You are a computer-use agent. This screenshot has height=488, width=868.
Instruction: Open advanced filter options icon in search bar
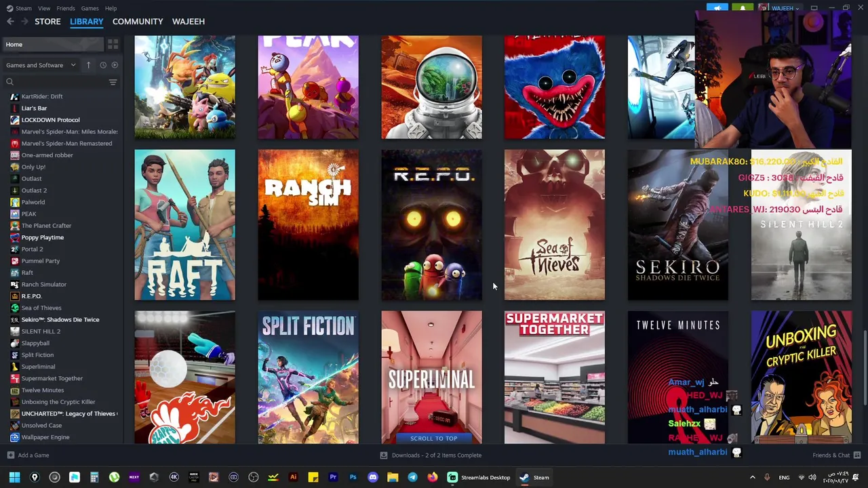tap(113, 82)
